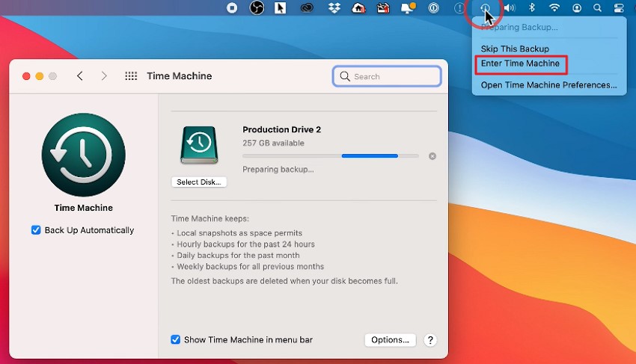
Task: Click the Time Machine menu bar icon
Action: [485, 7]
